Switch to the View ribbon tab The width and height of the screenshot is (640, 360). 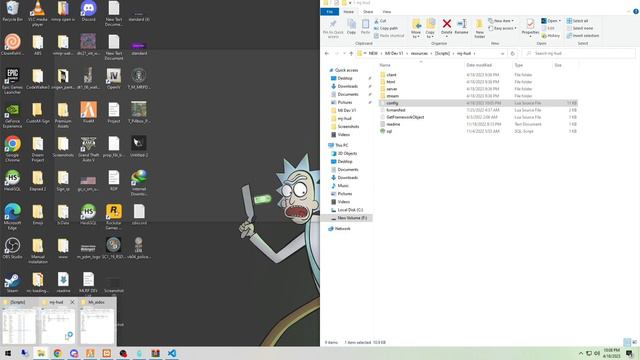coord(387,12)
